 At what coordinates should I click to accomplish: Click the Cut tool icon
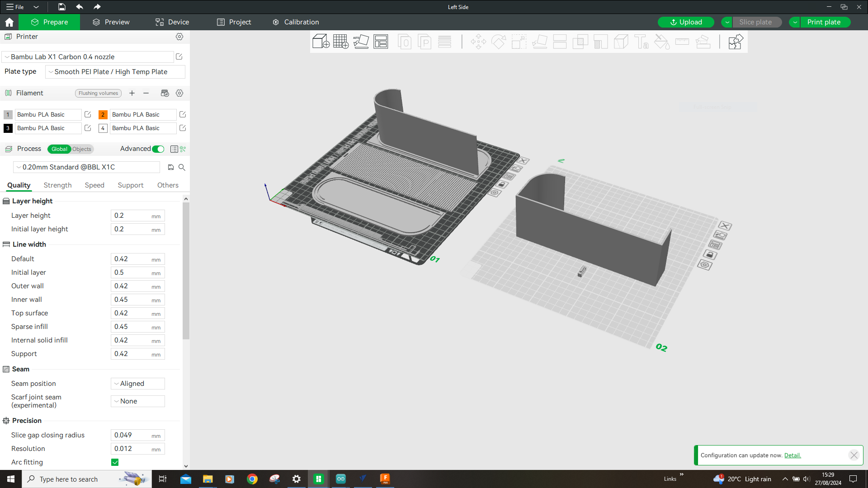(x=560, y=42)
